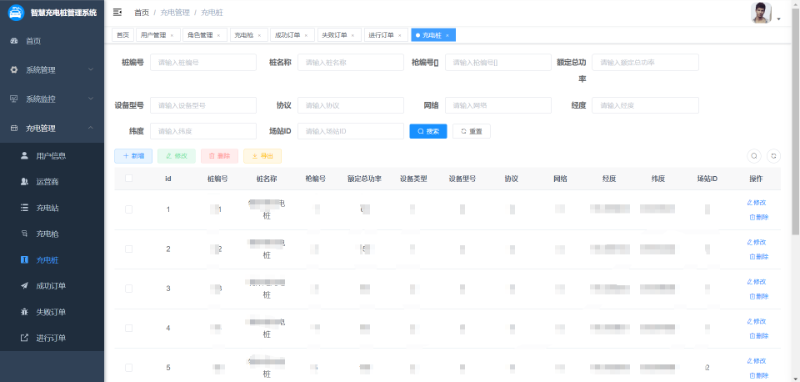Click the red 删除 toolbar button
This screenshot has height=382, width=800.
pyautogui.click(x=219, y=156)
